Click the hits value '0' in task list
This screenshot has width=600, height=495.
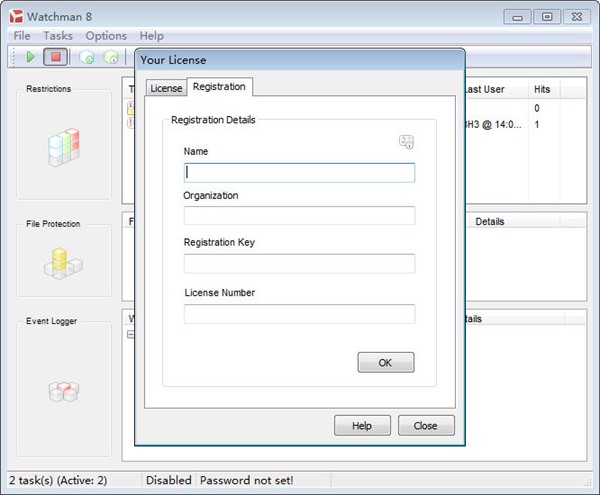click(x=537, y=108)
